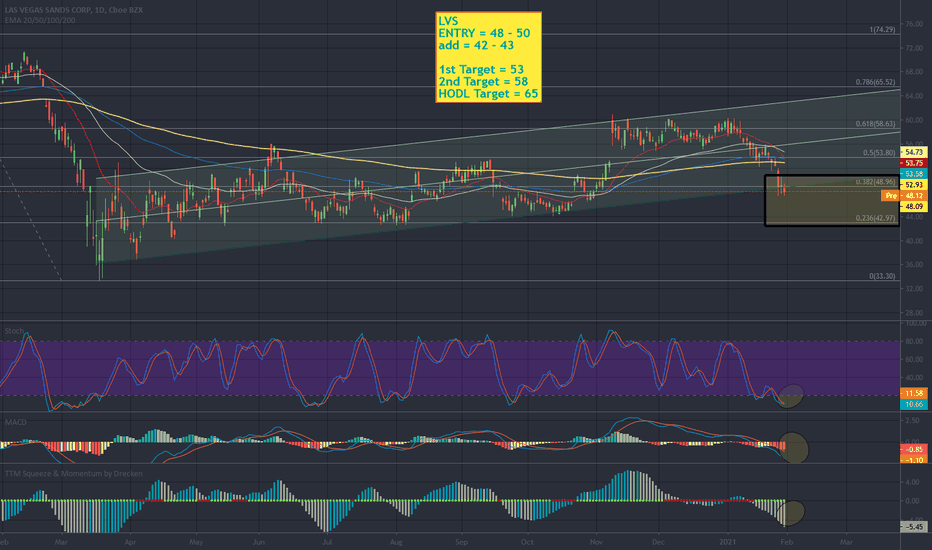Click the 32.00 price axis value
The image size is (932, 550).
(913, 288)
